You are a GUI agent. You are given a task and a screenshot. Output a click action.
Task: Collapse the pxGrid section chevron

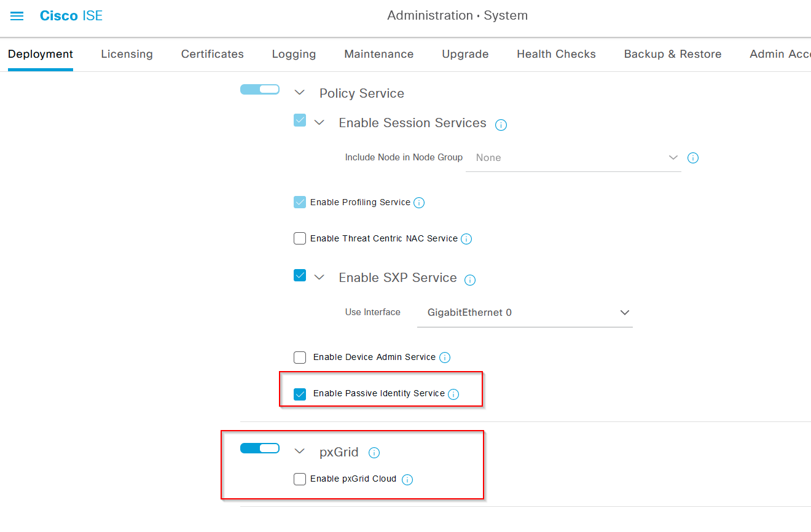coord(300,452)
